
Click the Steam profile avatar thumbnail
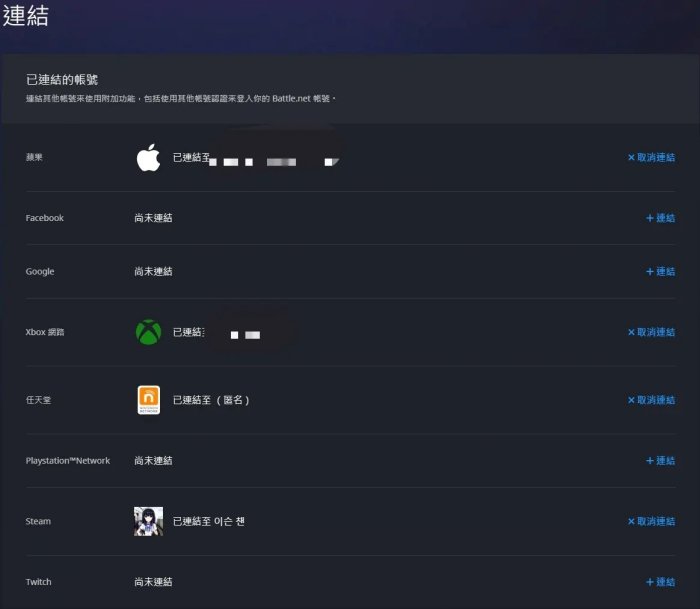[148, 521]
